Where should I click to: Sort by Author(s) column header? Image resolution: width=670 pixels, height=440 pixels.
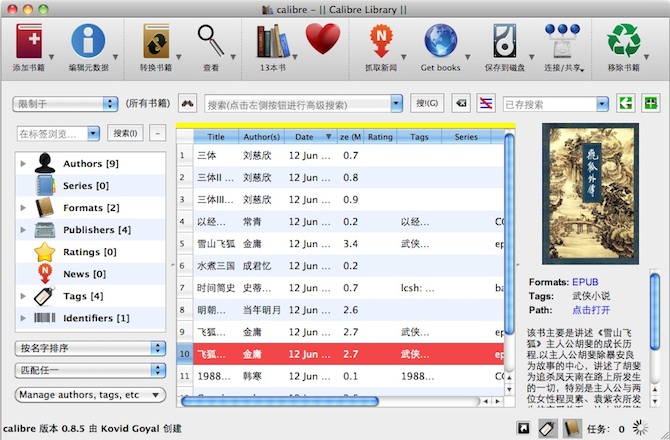click(262, 137)
